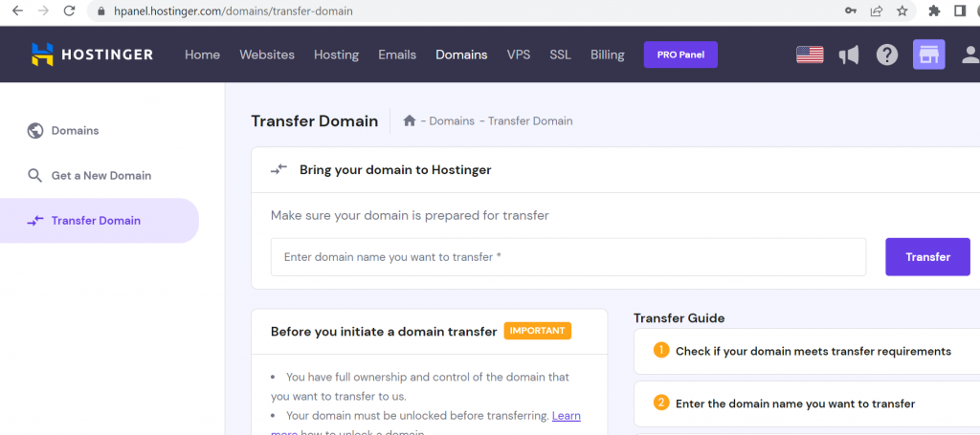Open the Emails menu item
This screenshot has width=980, height=435.
click(x=397, y=54)
